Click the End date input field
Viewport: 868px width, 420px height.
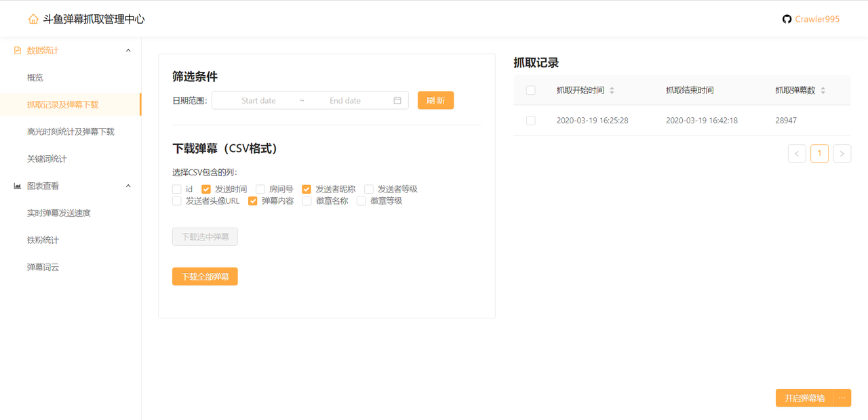[345, 100]
